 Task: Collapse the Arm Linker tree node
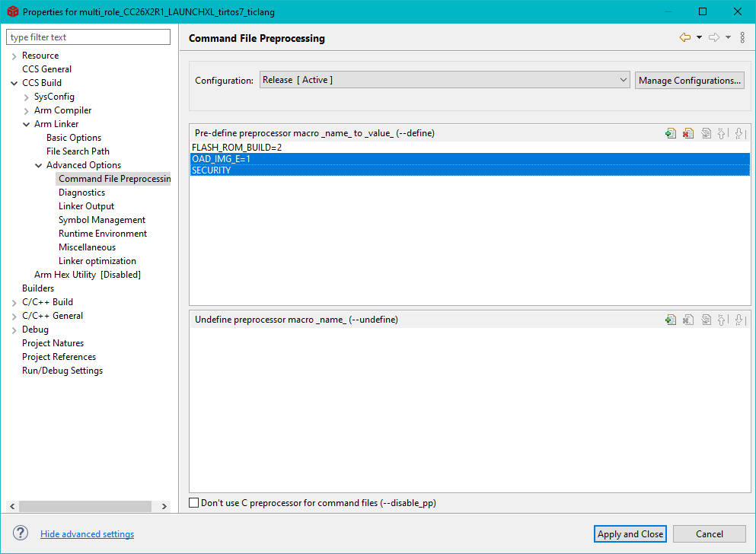pos(27,124)
